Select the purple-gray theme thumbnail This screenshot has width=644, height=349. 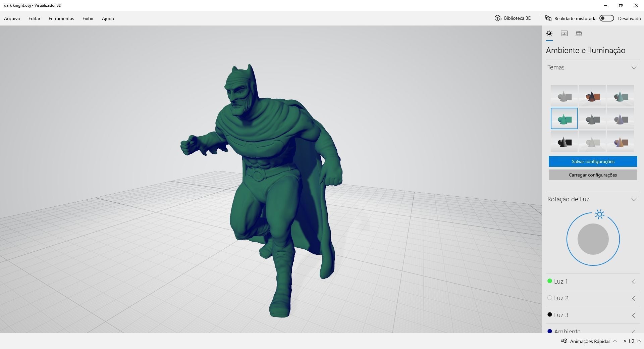621,118
